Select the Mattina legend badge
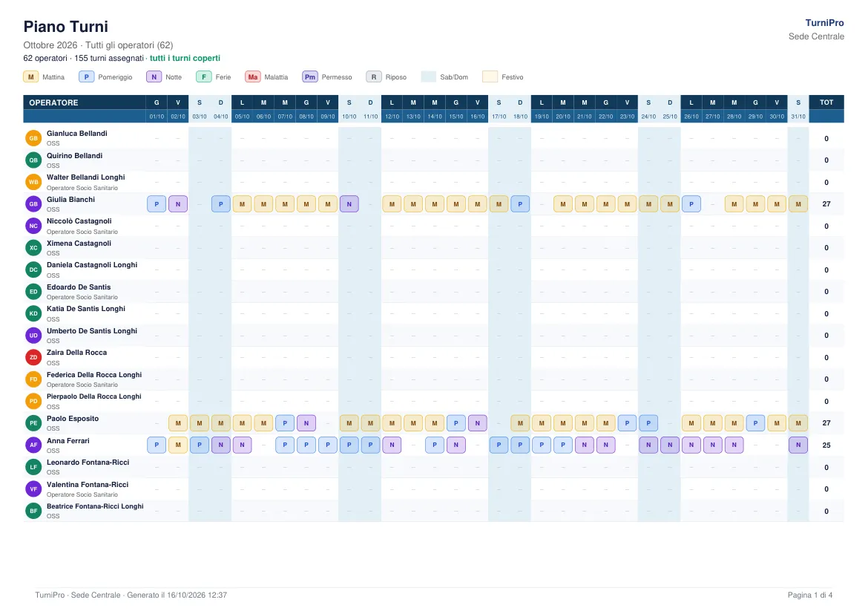The image size is (868, 614). click(31, 77)
